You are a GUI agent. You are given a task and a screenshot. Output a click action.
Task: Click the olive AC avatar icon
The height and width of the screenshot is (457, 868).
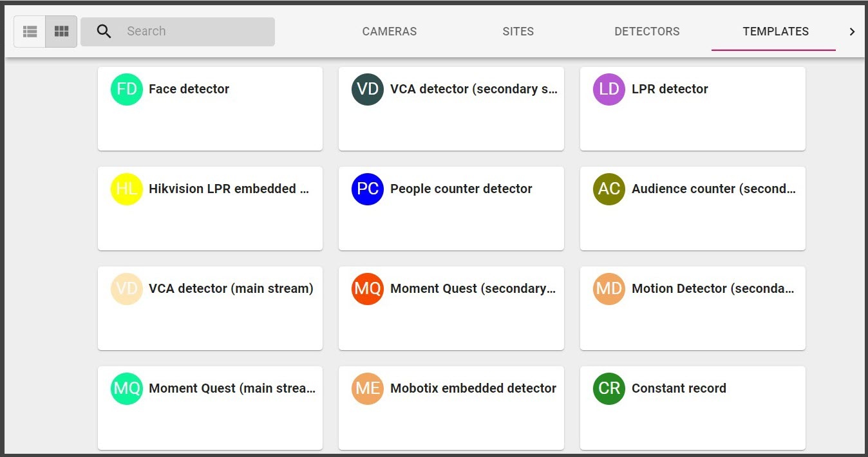click(609, 189)
